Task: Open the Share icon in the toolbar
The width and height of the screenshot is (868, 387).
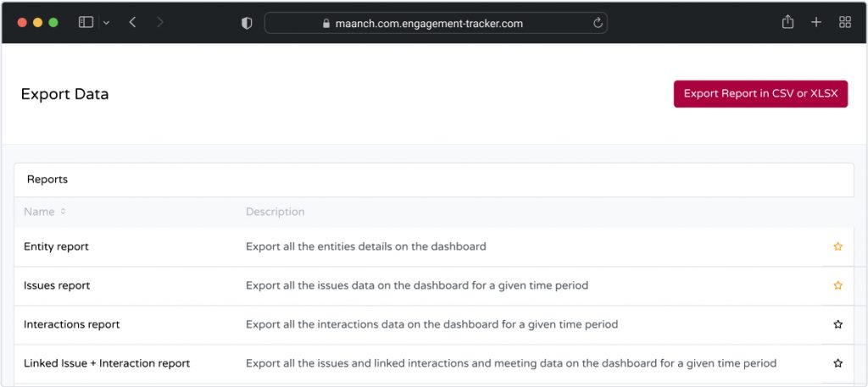Action: tap(787, 22)
